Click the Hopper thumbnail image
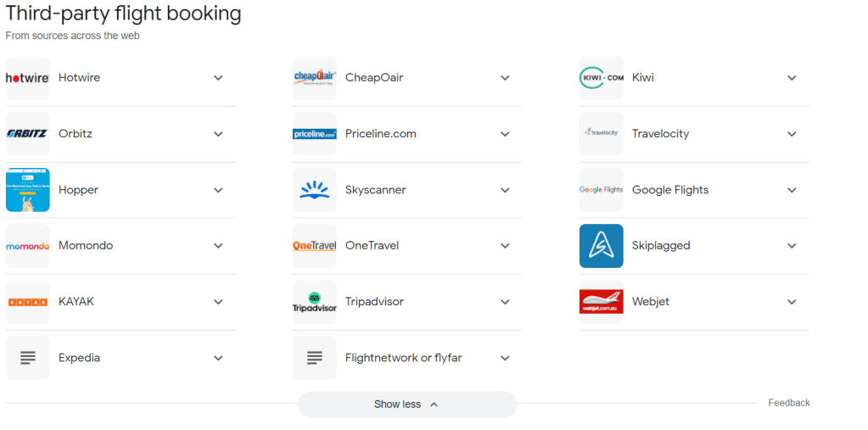 (28, 190)
